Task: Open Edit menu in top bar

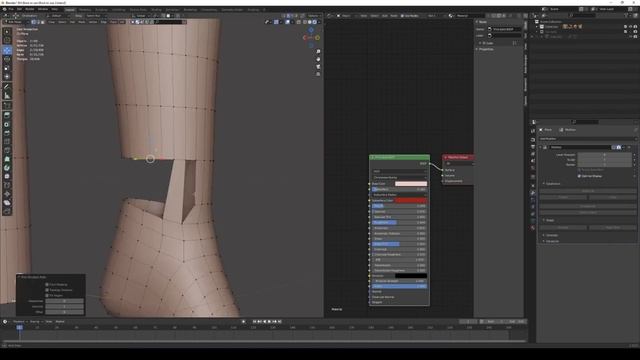Action: click(19, 9)
